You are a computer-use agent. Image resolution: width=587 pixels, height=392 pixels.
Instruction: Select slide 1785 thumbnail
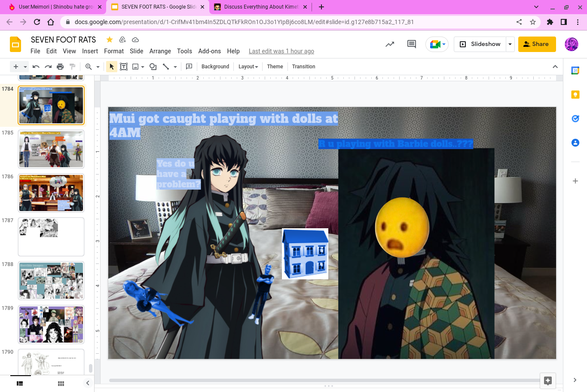coord(51,149)
